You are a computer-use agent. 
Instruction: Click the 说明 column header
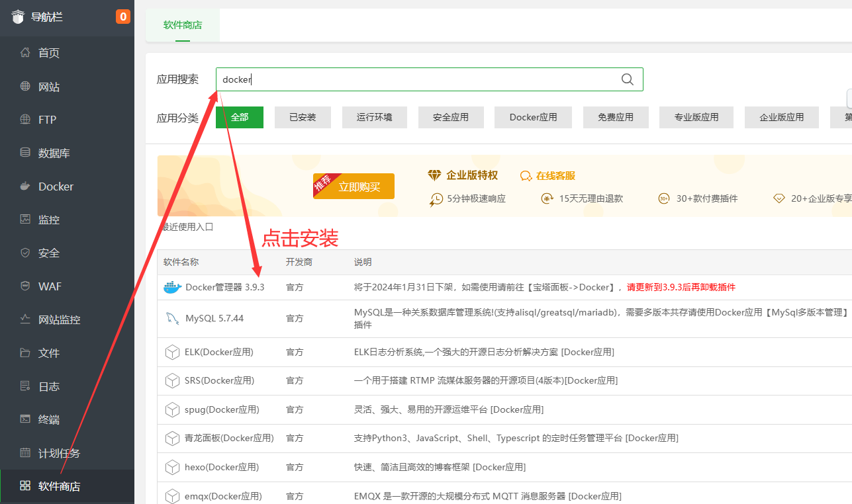pyautogui.click(x=363, y=262)
